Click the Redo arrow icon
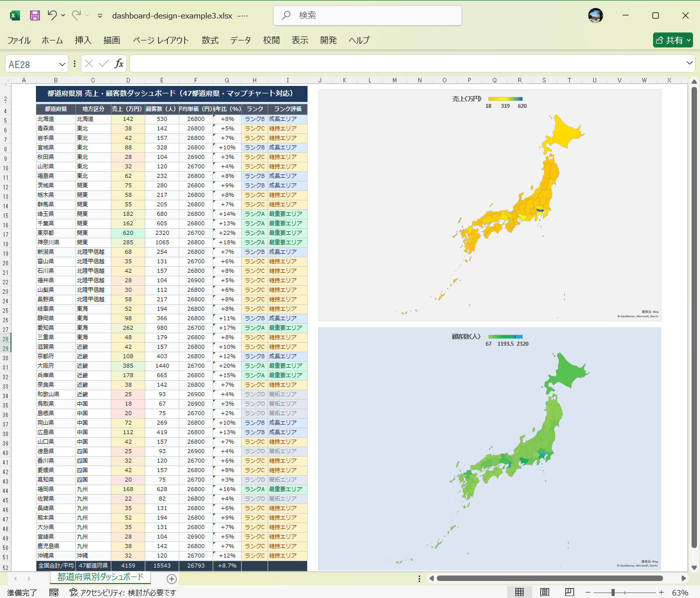 (76, 15)
